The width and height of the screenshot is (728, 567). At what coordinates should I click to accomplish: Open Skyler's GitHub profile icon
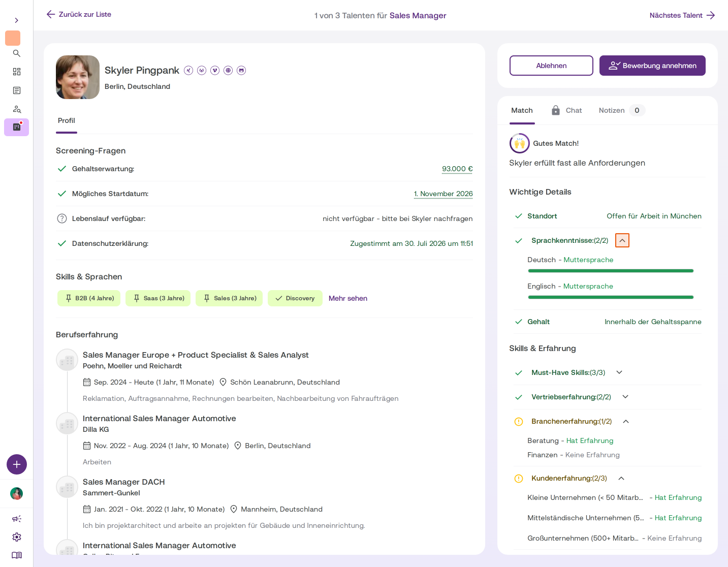click(241, 70)
